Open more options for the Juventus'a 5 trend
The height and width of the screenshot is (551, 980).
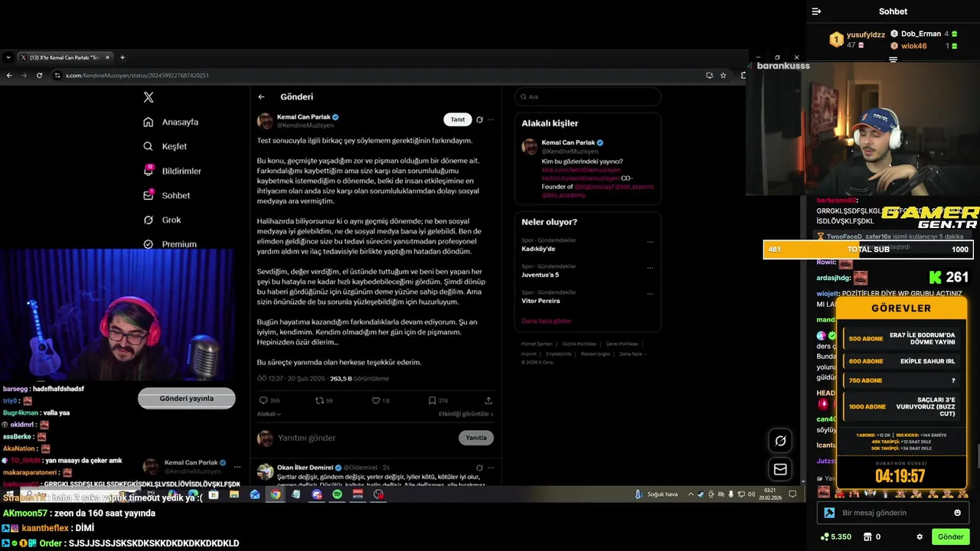pos(650,268)
